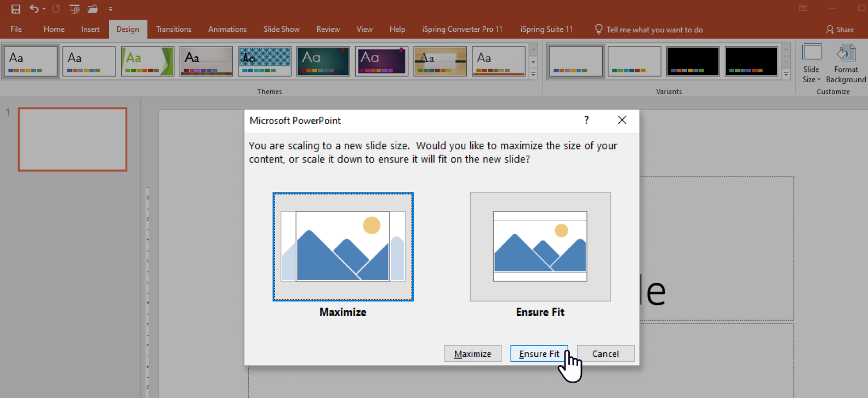Apply the blue diamond patterned theme
This screenshot has width=868, height=398.
265,61
